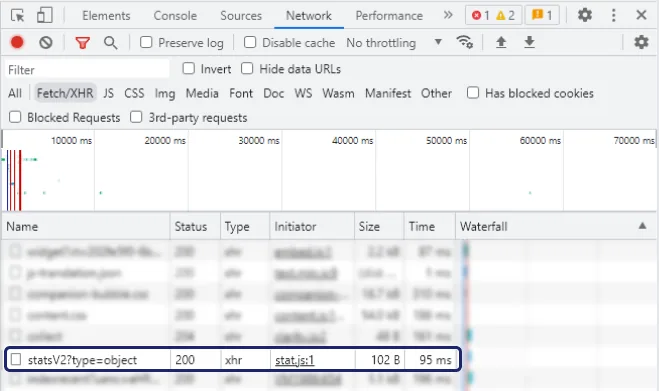Enable the Disable cache checkbox
Screen dimensions: 659x391
(250, 42)
